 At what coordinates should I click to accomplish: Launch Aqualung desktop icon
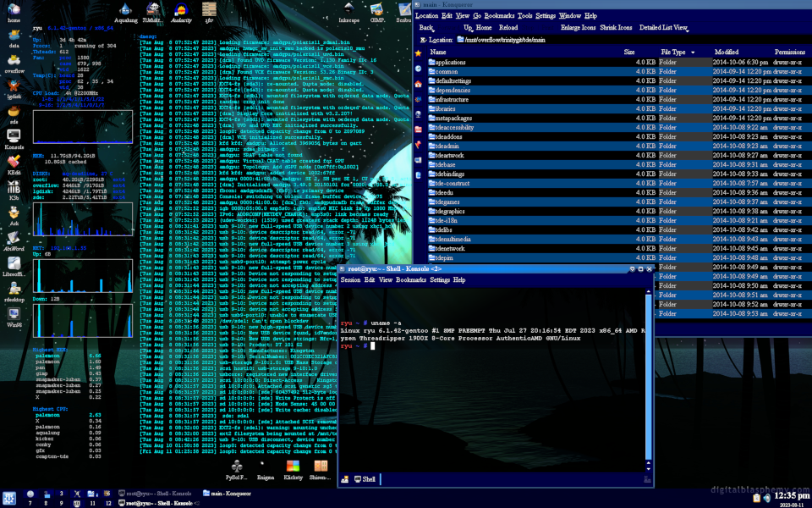125,12
